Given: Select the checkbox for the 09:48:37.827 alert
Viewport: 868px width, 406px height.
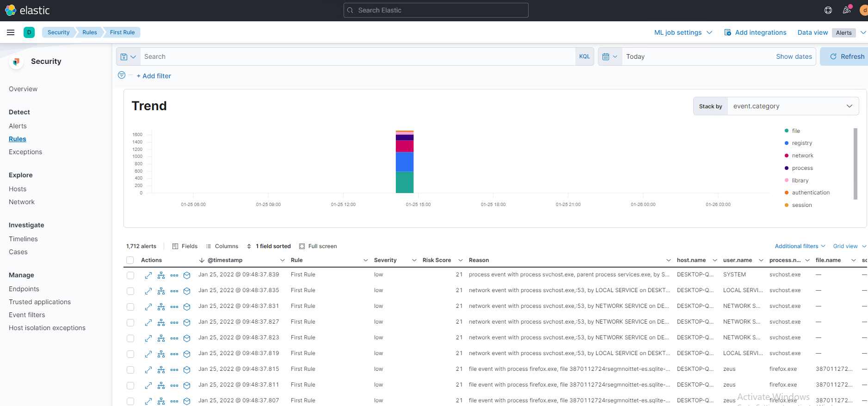Looking at the screenshot, I should click(x=130, y=323).
